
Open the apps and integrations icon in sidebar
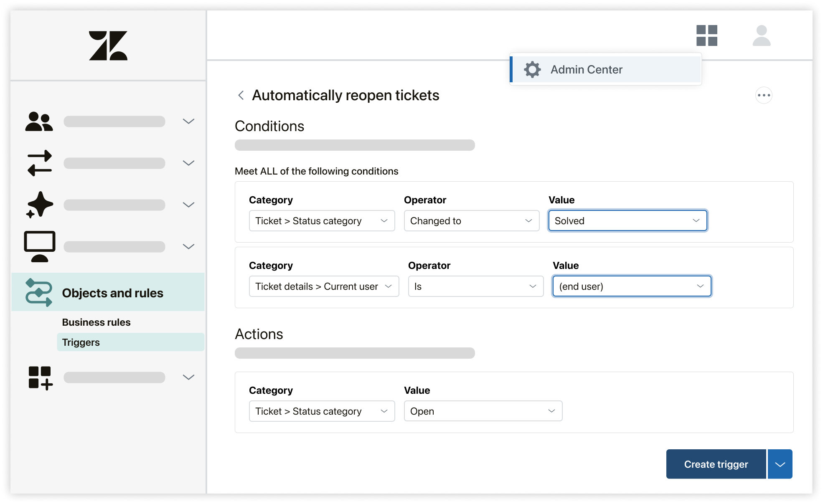point(40,377)
